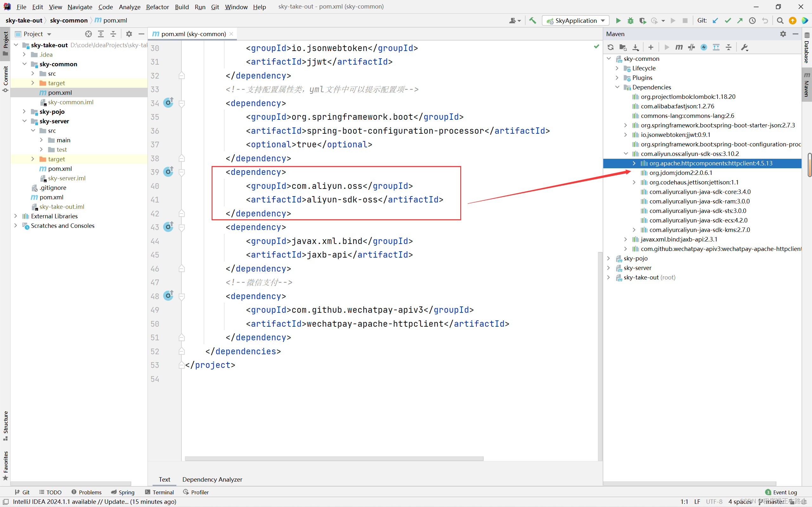The height and width of the screenshot is (507, 812).
Task: Click the Build project hammer icon
Action: tap(533, 21)
